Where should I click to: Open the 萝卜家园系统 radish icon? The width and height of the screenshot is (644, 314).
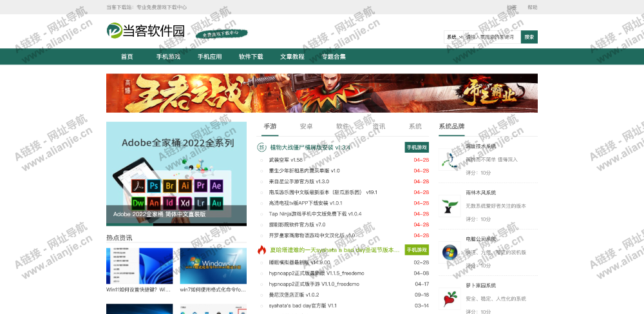(x=450, y=299)
